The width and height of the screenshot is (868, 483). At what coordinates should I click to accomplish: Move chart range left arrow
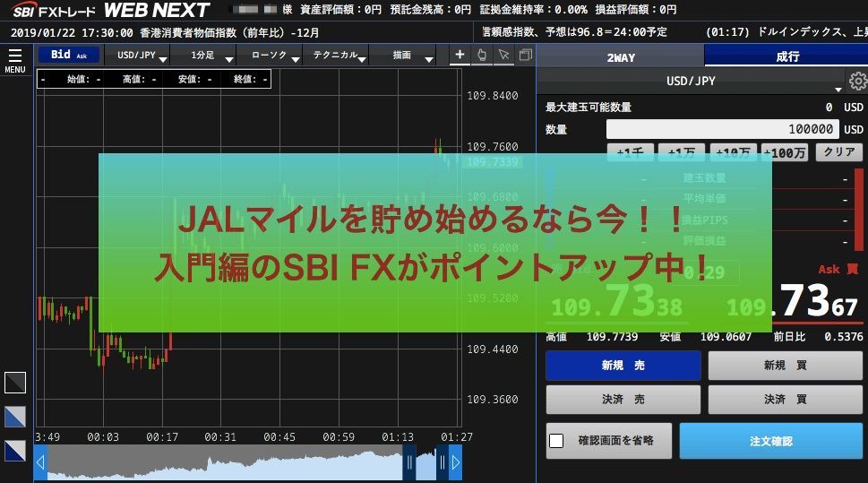click(x=40, y=462)
